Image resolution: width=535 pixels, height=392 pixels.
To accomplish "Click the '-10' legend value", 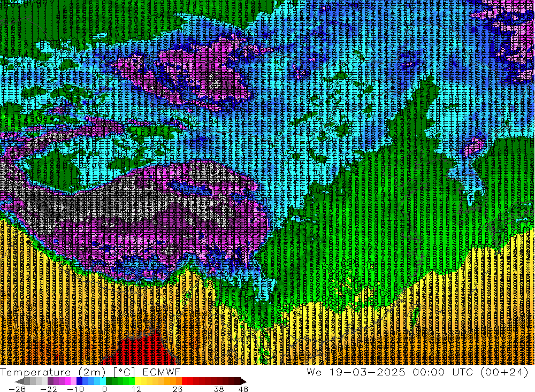I will pos(75,389).
